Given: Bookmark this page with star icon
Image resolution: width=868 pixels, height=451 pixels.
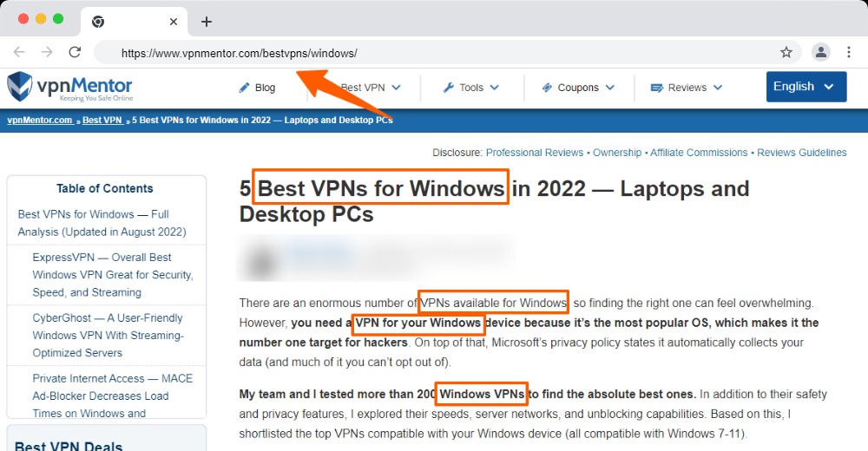Looking at the screenshot, I should tap(786, 53).
